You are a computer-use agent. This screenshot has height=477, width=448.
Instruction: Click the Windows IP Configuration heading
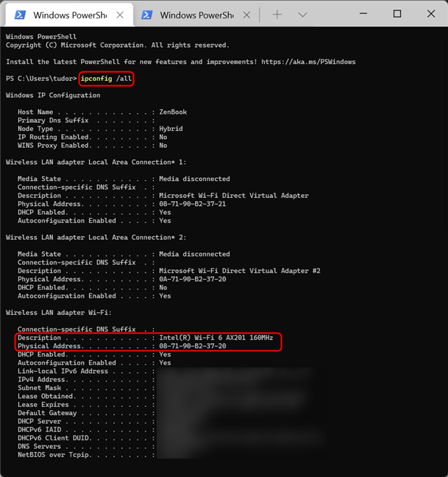coord(53,95)
